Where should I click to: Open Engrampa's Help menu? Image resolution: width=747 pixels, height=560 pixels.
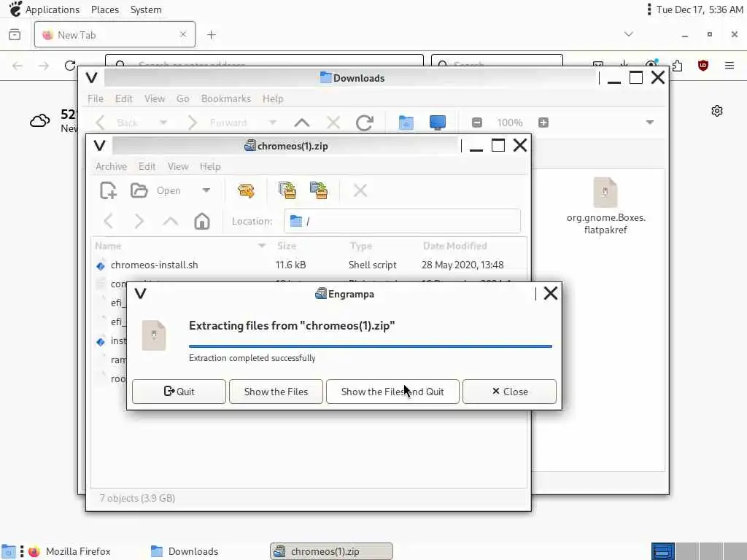point(210,166)
